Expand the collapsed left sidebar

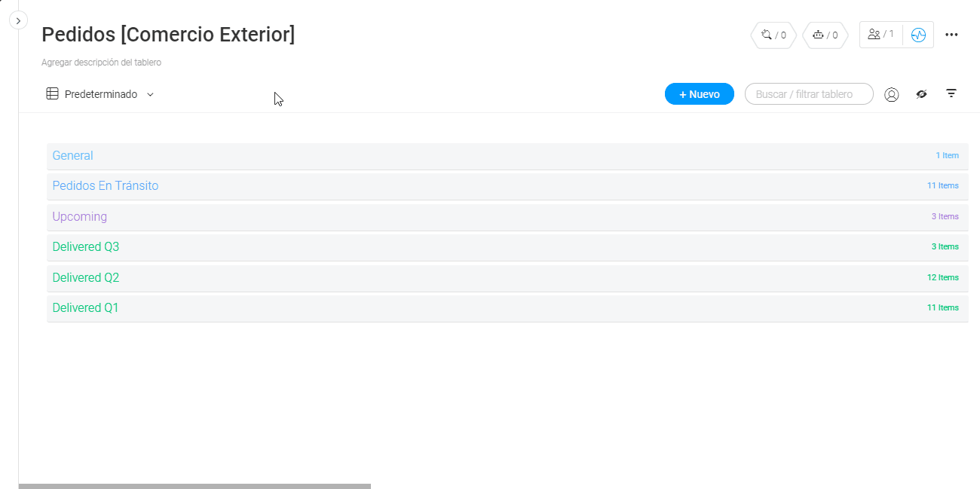[18, 20]
